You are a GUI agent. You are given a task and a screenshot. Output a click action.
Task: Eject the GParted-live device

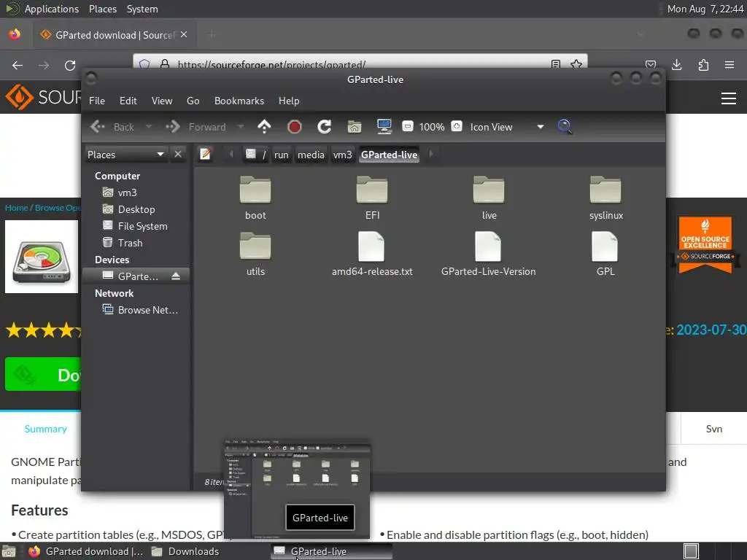click(176, 276)
